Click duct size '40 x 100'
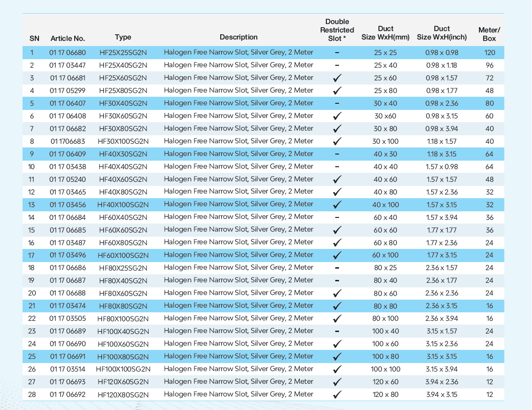This screenshot has width=532, height=410. click(x=386, y=205)
